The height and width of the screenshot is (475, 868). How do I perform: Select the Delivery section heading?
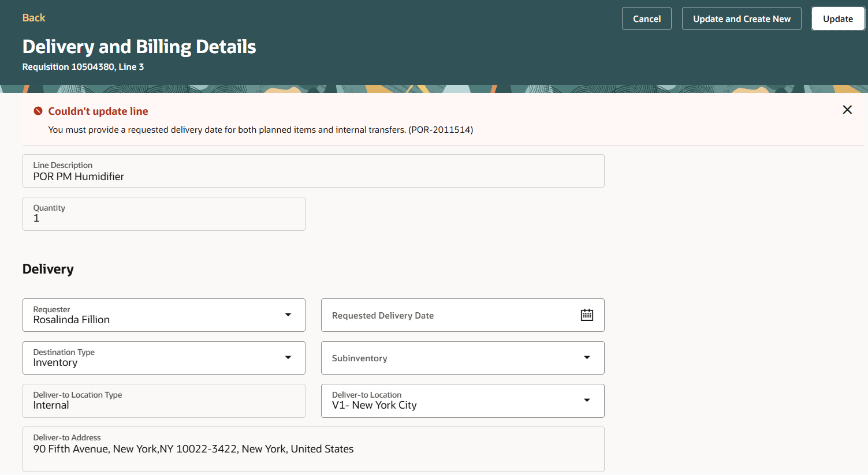click(49, 268)
